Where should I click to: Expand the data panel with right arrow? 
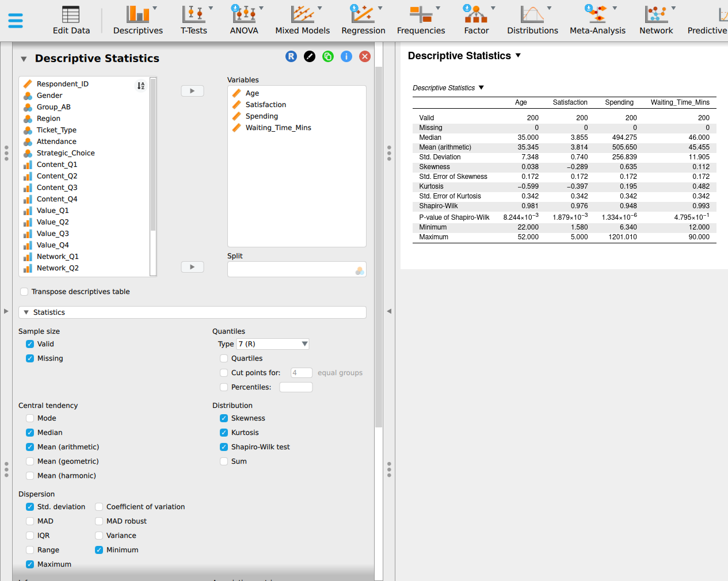(x=6, y=311)
